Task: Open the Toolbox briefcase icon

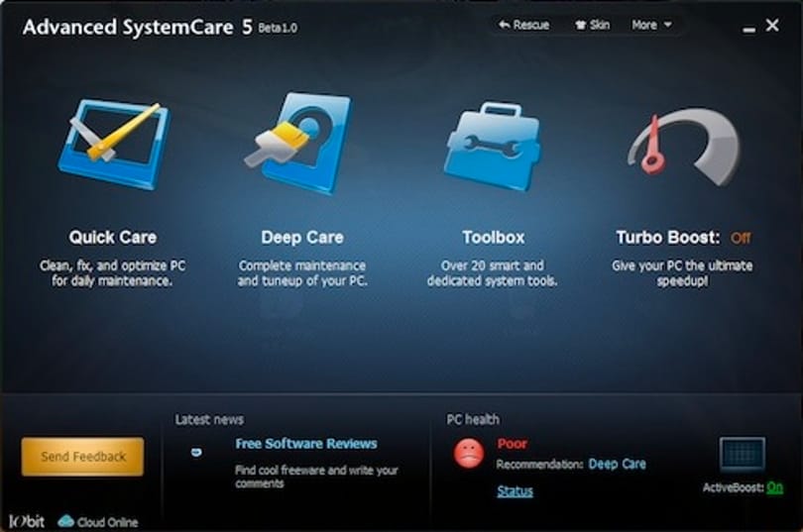Action: click(492, 146)
